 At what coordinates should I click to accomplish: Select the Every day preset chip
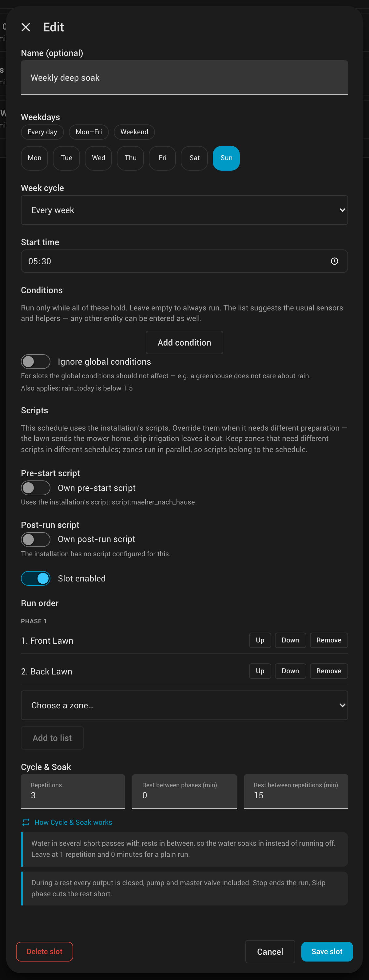pyautogui.click(x=42, y=132)
